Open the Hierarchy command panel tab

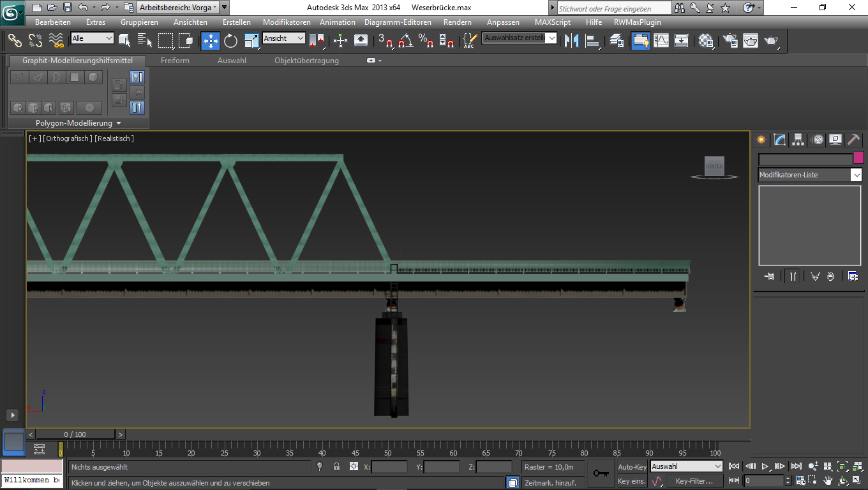pos(798,140)
